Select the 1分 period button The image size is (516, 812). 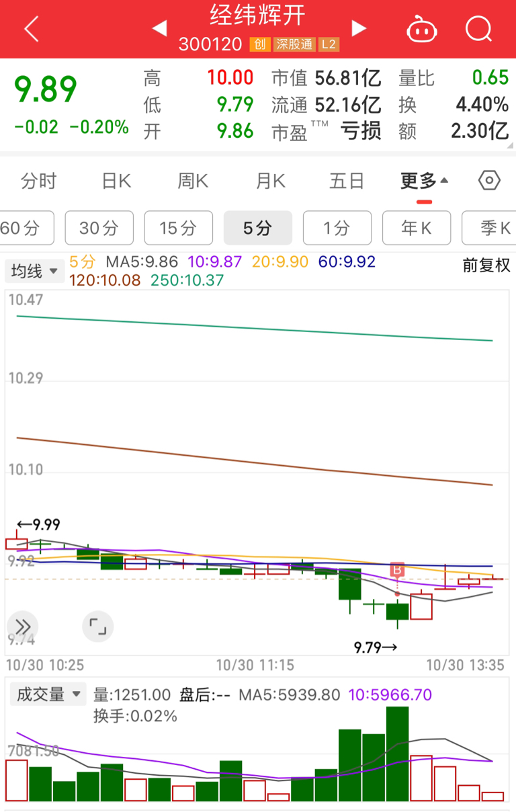pyautogui.click(x=337, y=228)
